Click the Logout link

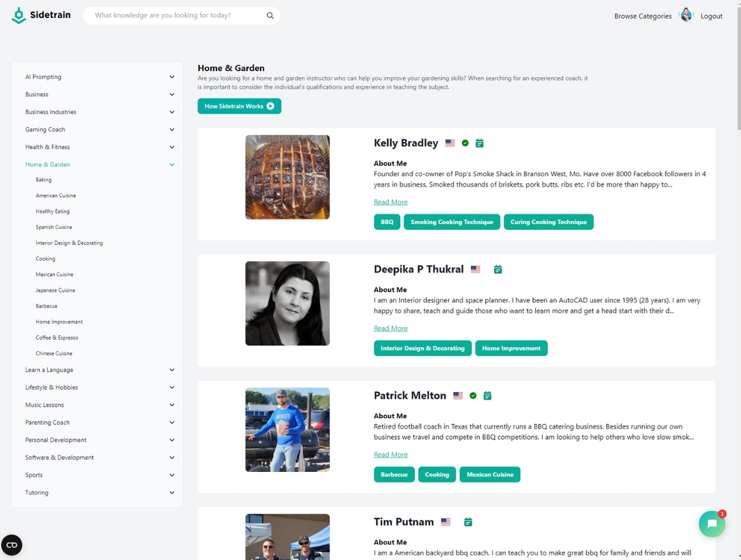[711, 16]
